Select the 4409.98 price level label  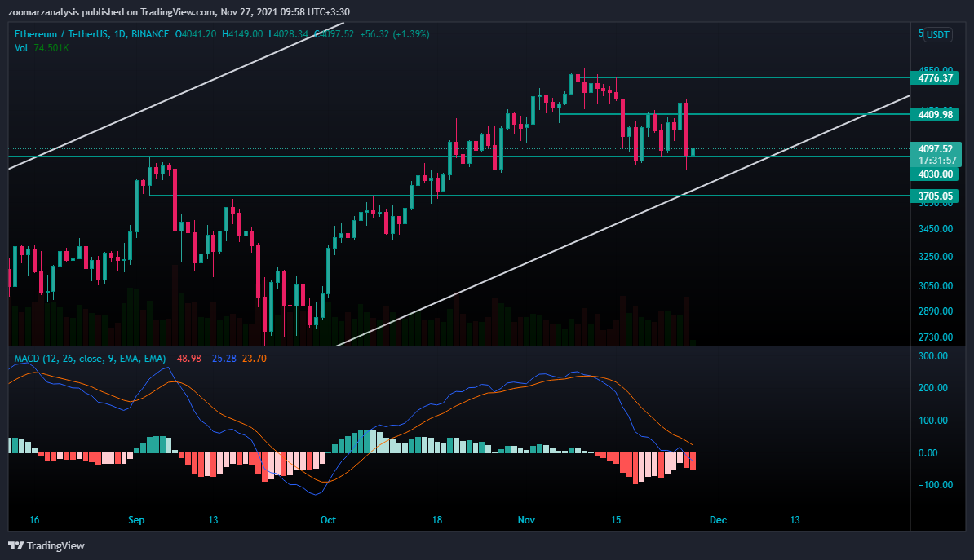(935, 114)
